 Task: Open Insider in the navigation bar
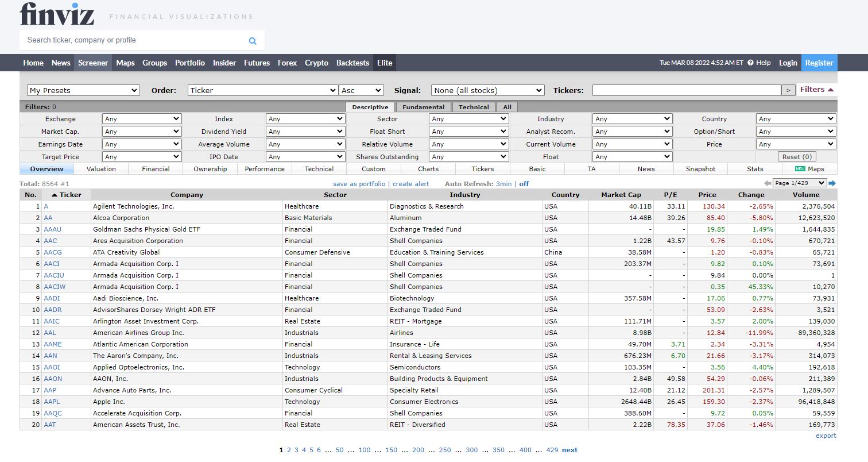point(224,63)
